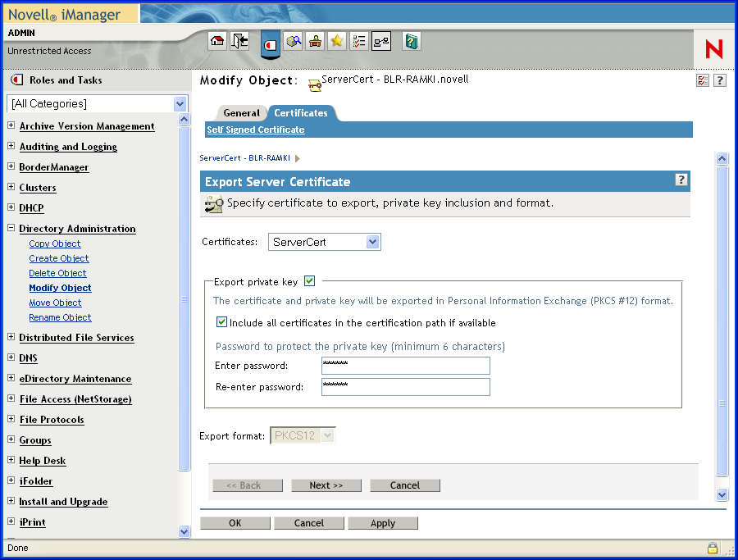
Task: Click the bottom Cancel button beside OK
Action: pos(309,523)
